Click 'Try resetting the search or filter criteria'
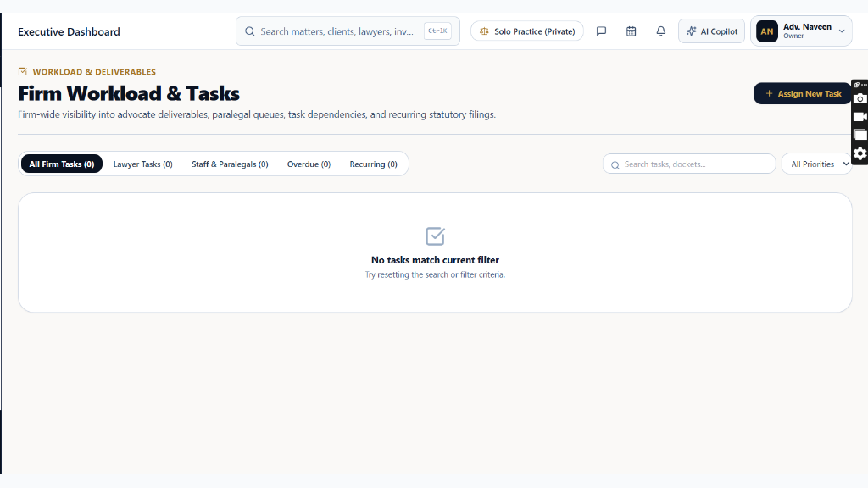This screenshot has width=868, height=488. [435, 275]
